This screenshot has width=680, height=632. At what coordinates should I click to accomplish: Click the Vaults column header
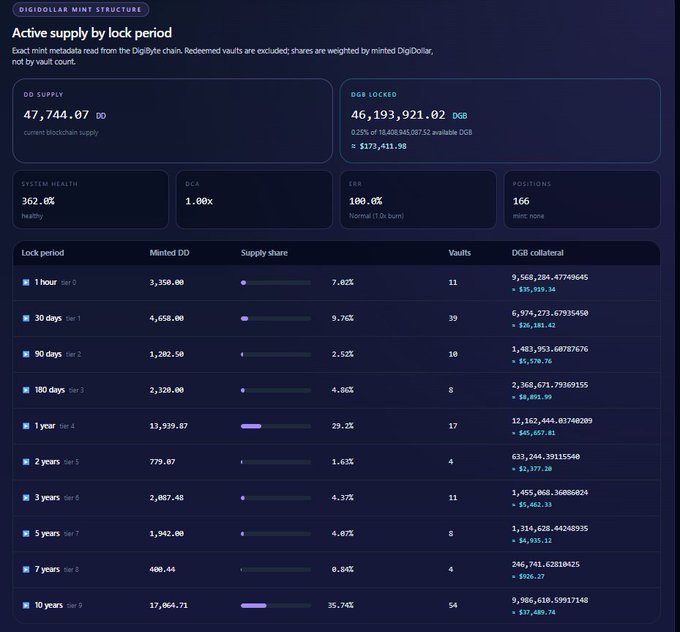(459, 253)
